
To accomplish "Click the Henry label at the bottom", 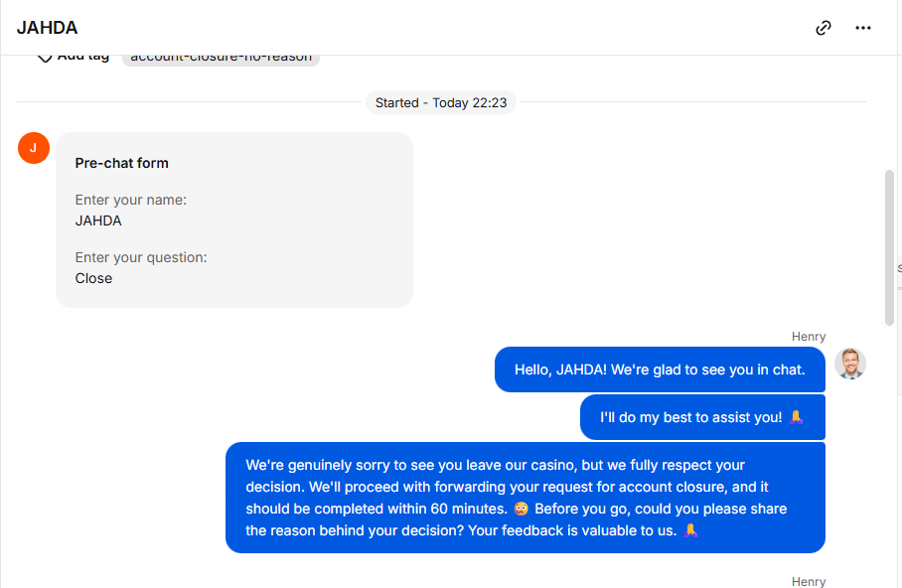I will (x=808, y=582).
